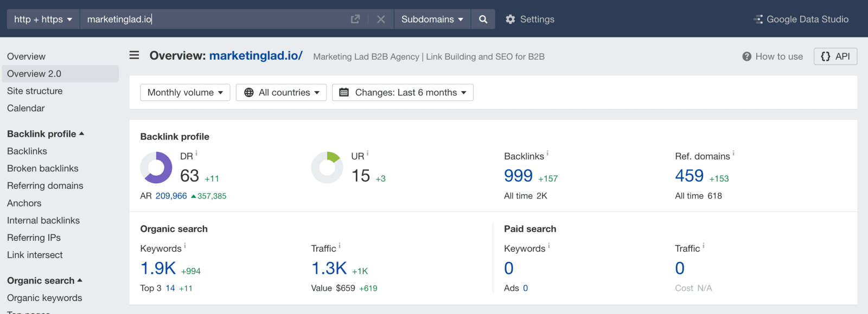The image size is (868, 314).
Task: Click the backlinks All time 2K text
Action: coord(526,196)
